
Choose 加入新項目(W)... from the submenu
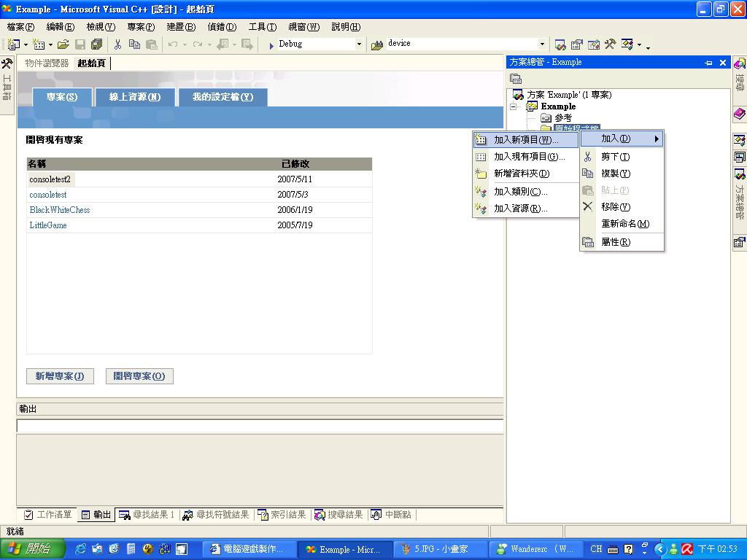point(526,139)
